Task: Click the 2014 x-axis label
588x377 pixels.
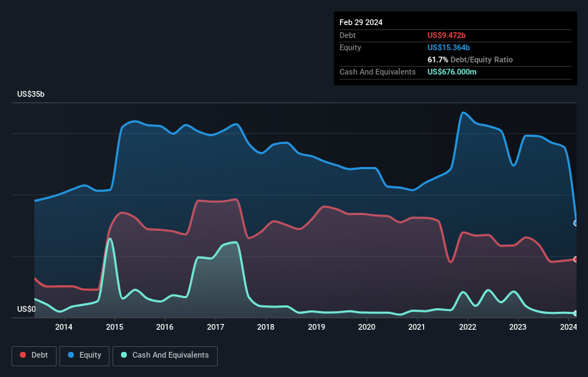Action: click(64, 327)
